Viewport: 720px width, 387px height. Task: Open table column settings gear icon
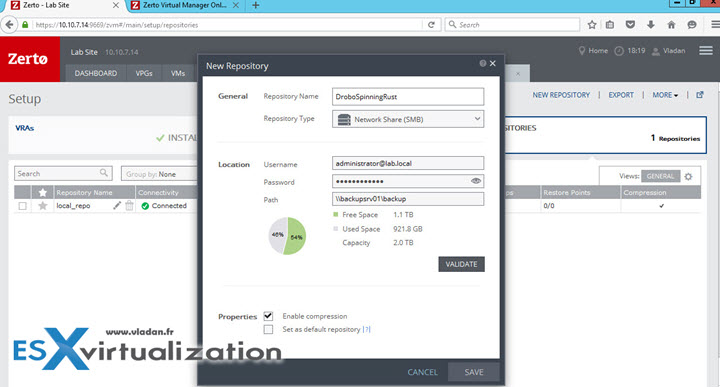click(x=688, y=176)
